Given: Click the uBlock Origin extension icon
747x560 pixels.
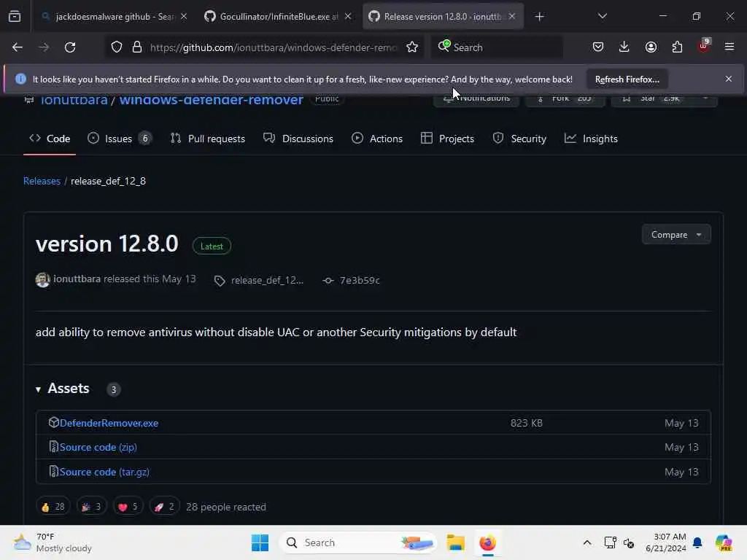Looking at the screenshot, I should coord(704,46).
